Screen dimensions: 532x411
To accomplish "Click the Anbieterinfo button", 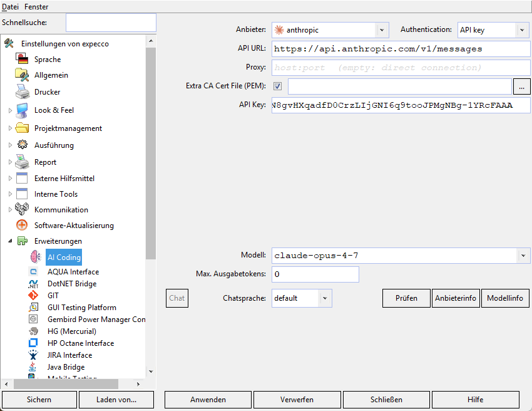I will coord(456,298).
